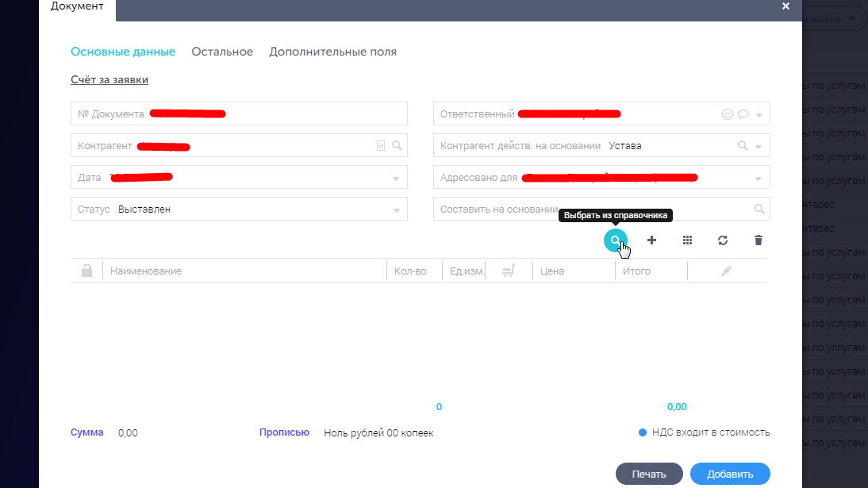Image resolution: width=868 pixels, height=488 pixels.
Task: Refresh the items table with the circular arrows icon
Action: (723, 240)
